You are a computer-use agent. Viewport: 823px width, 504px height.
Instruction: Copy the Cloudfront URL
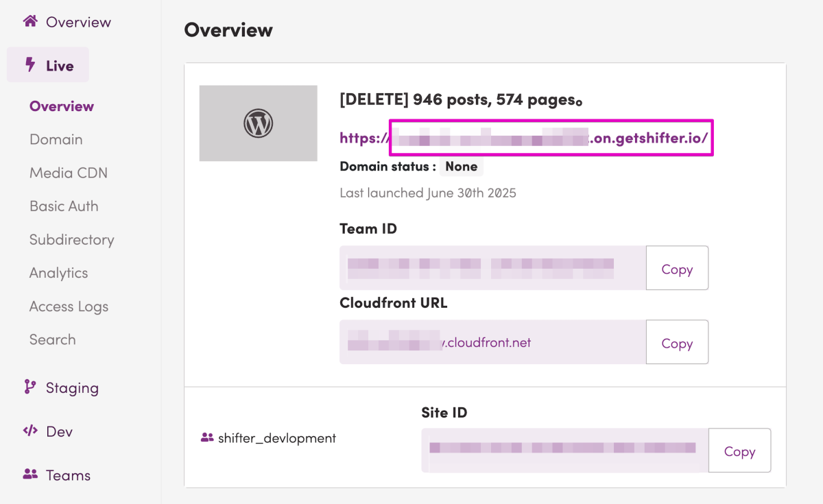coord(677,342)
